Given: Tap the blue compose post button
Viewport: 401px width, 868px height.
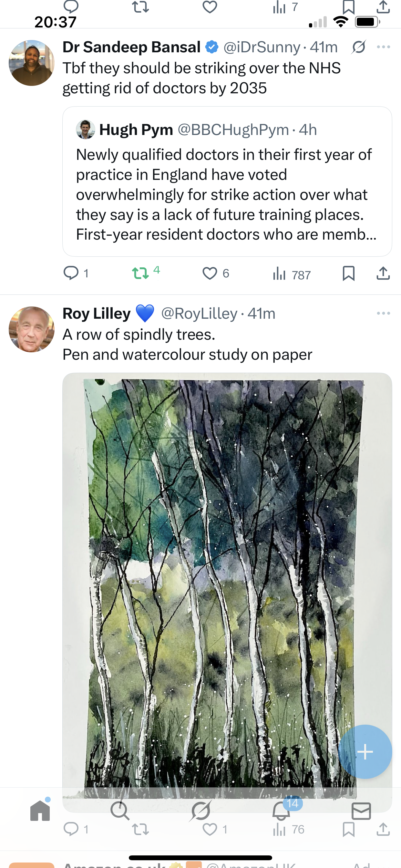Looking at the screenshot, I should (365, 752).
